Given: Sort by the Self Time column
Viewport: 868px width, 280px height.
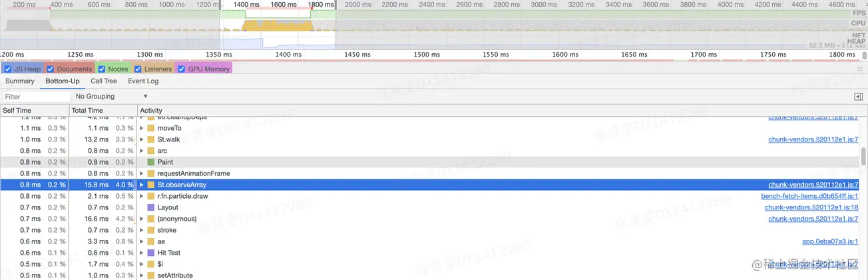Looking at the screenshot, I should coord(35,111).
